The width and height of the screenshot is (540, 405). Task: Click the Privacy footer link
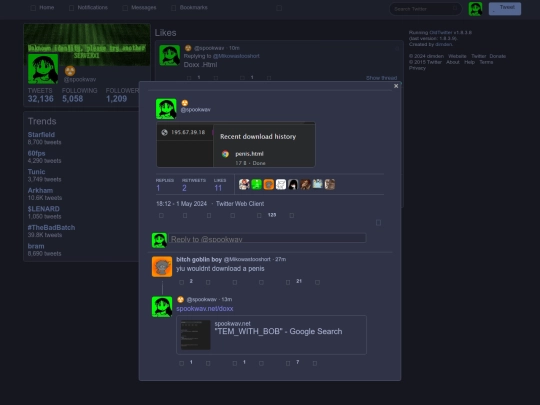[x=417, y=68]
